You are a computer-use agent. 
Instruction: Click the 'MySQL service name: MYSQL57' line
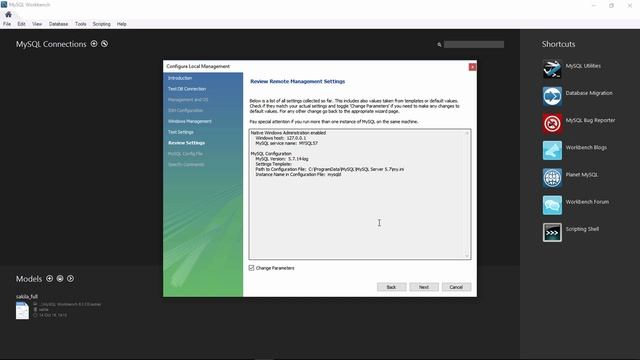(x=287, y=143)
